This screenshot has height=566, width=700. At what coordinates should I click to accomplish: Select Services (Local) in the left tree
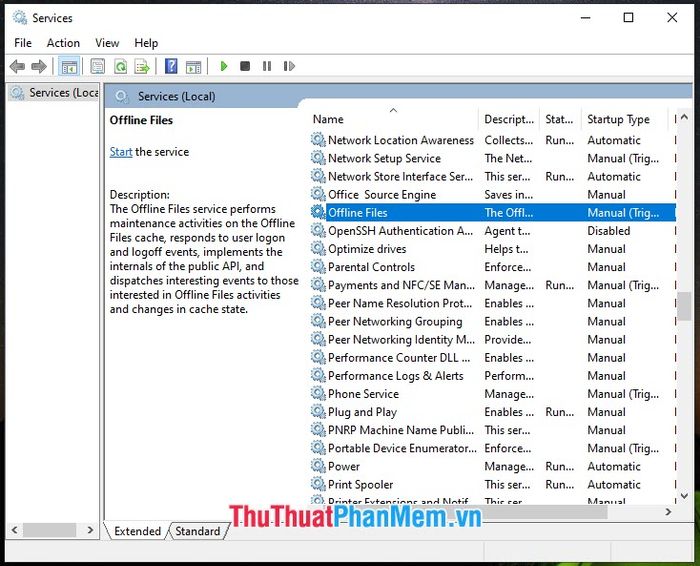[x=54, y=93]
